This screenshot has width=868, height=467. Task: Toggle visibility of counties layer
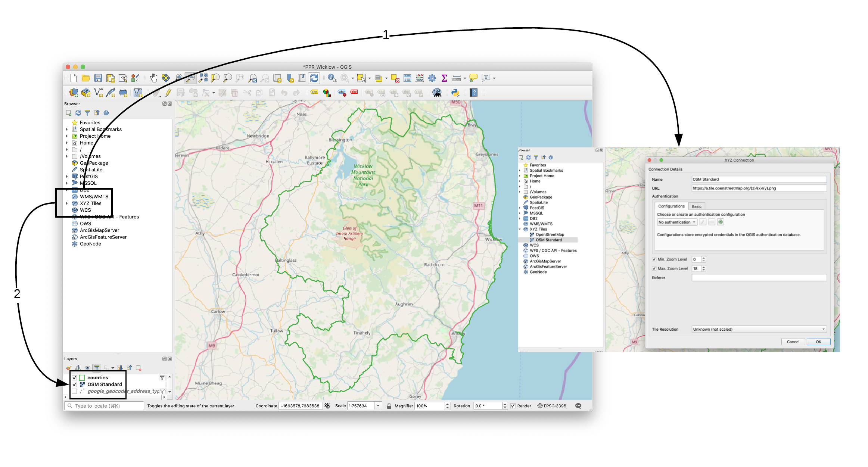74,378
